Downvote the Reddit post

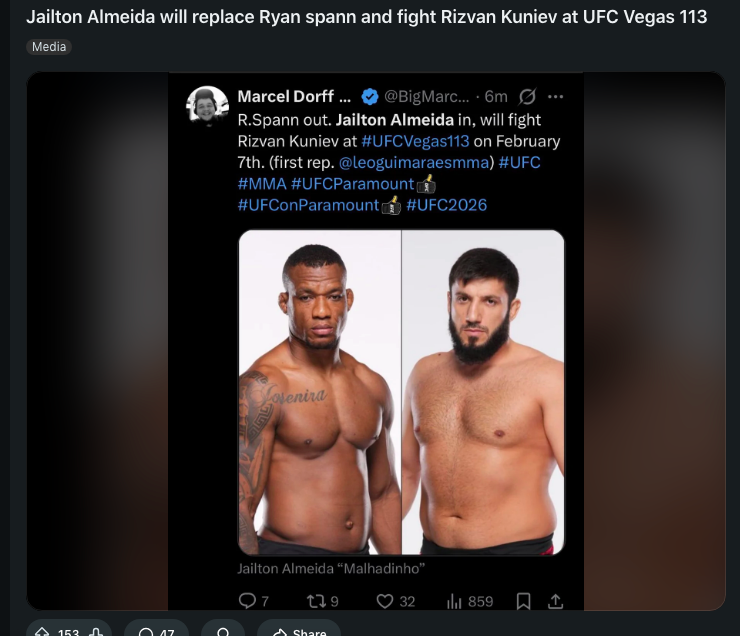click(96, 632)
